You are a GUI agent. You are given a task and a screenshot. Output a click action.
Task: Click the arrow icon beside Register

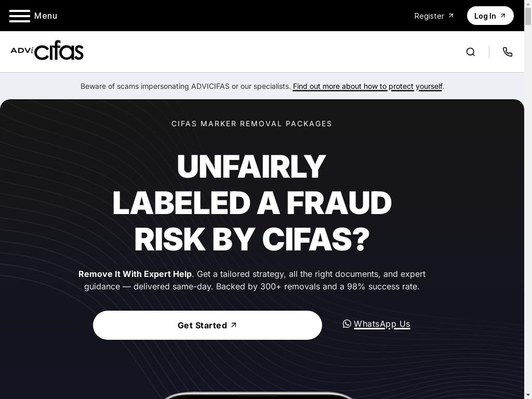pyautogui.click(x=451, y=16)
